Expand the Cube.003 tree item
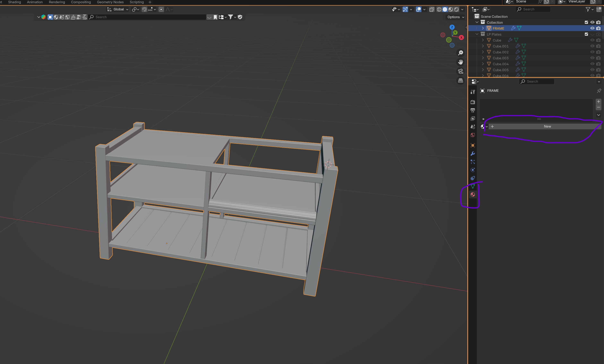 (483, 58)
